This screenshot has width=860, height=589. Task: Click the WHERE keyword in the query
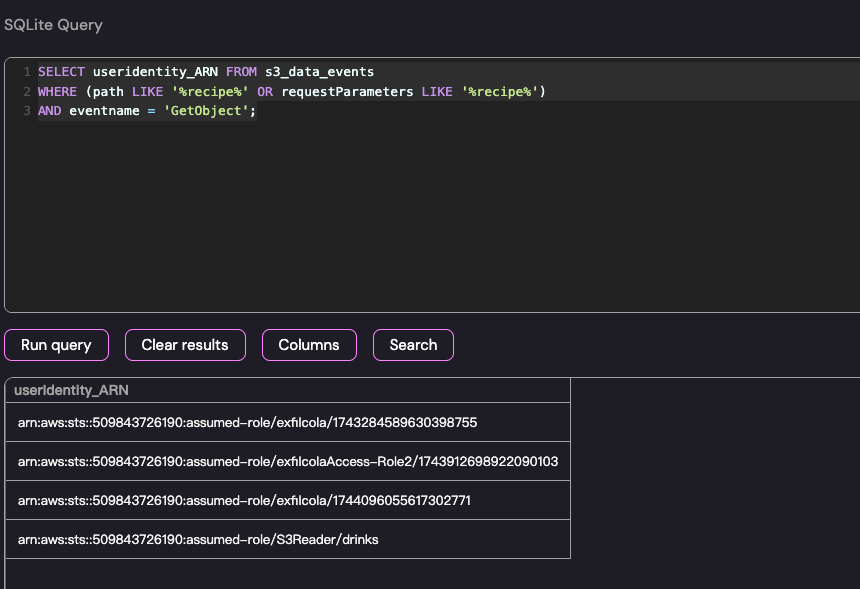tap(57, 92)
